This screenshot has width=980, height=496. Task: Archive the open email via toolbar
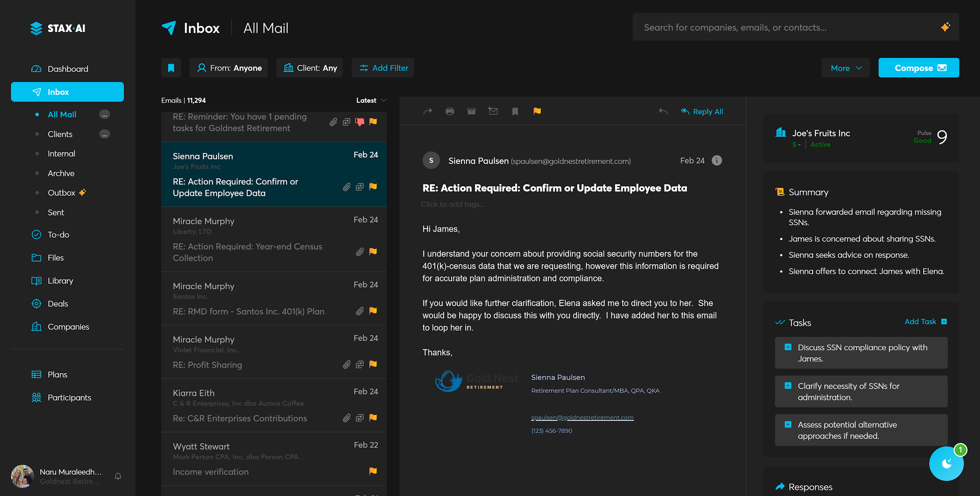(x=471, y=112)
